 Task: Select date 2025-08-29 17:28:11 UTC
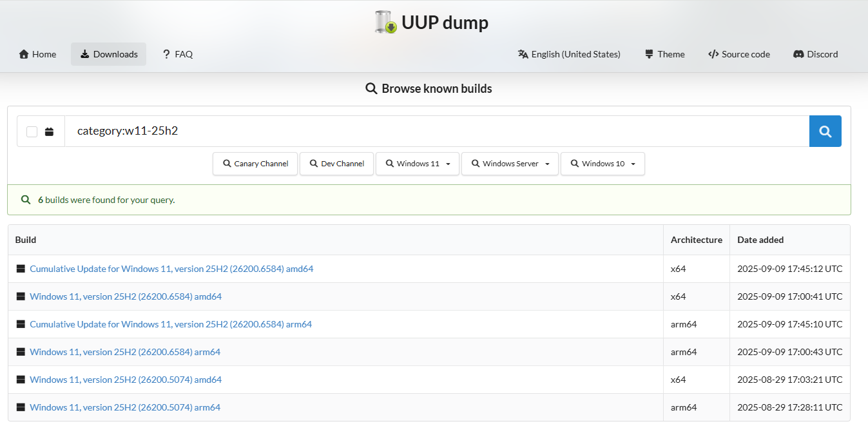point(789,407)
